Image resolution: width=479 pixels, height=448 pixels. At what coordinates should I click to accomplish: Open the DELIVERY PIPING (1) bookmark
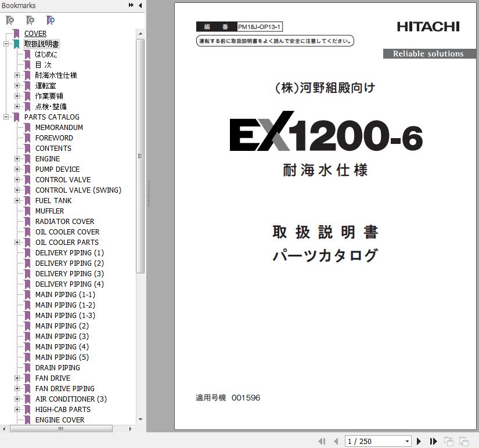(70, 252)
